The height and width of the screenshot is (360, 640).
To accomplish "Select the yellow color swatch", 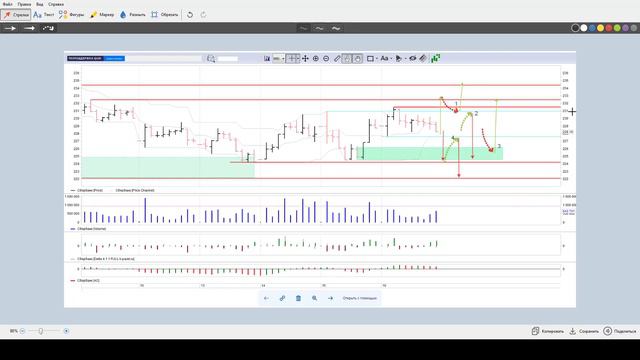I will click(x=600, y=28).
